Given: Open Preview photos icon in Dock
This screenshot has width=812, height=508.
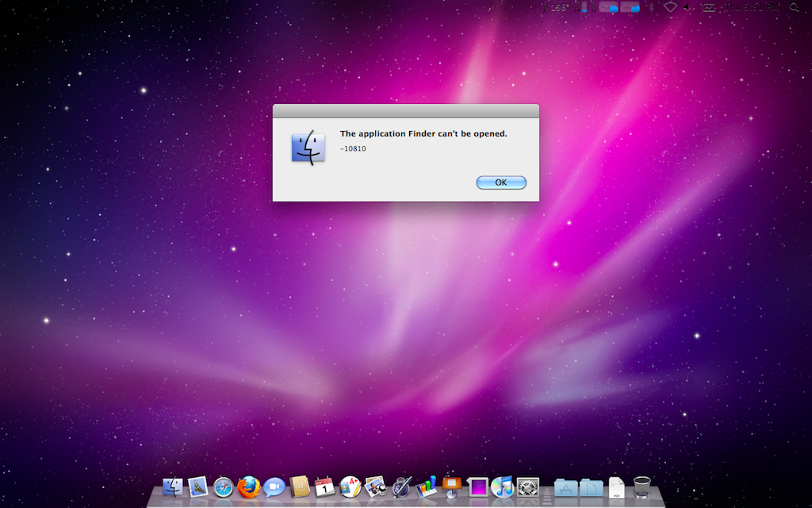Looking at the screenshot, I should [x=375, y=487].
